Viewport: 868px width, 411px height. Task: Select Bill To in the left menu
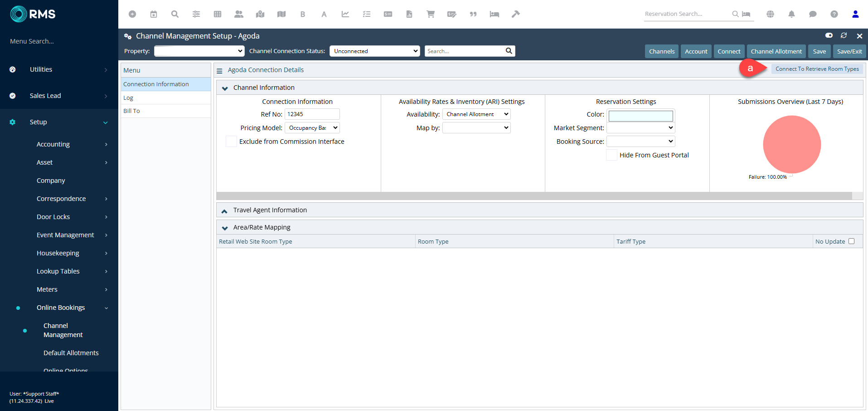point(166,111)
